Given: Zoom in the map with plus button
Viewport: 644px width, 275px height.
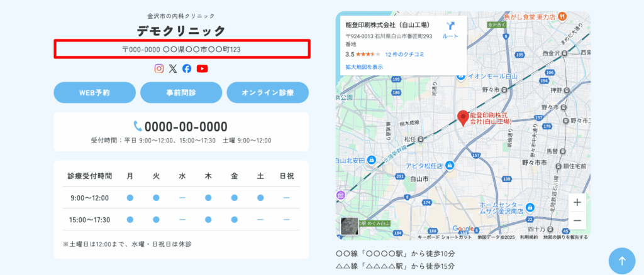Looking at the screenshot, I should 577,202.
